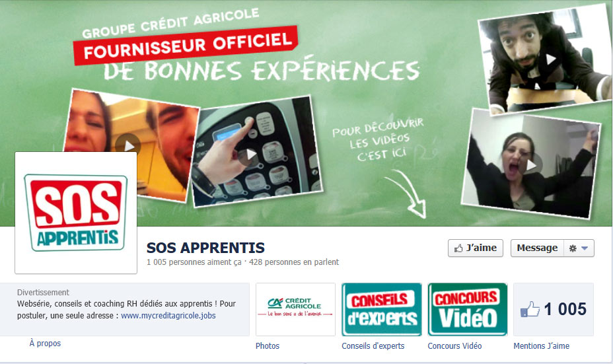Open the www.mycreditagricole.jobs link

click(x=168, y=315)
